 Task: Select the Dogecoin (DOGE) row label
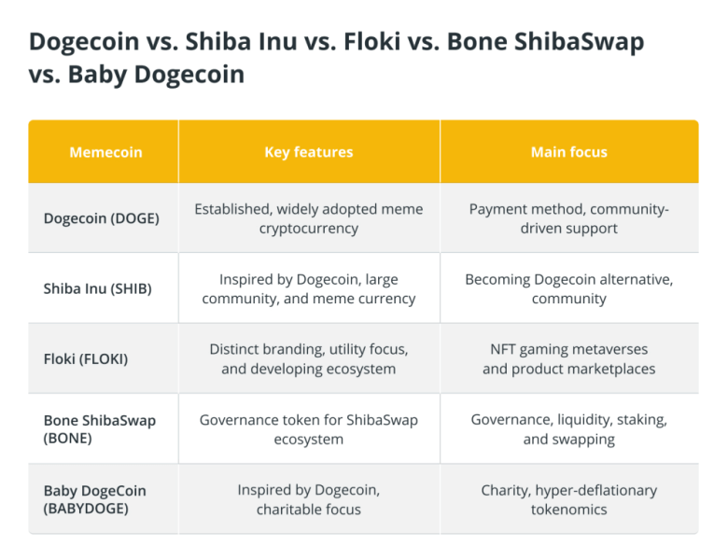[x=101, y=218]
